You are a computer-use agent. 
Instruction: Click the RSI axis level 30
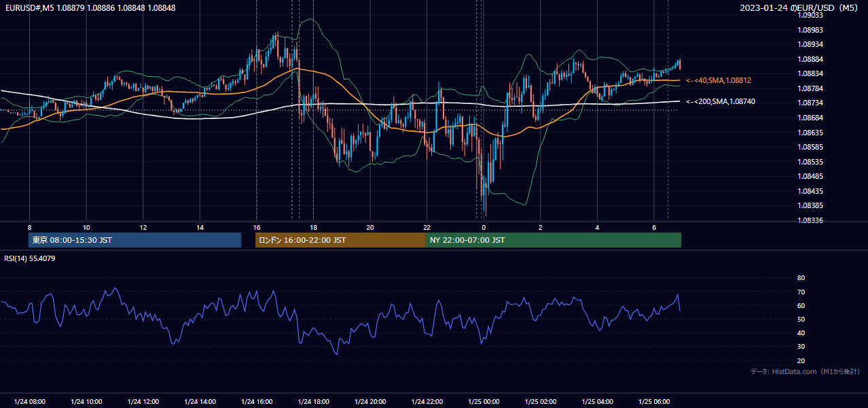point(801,347)
